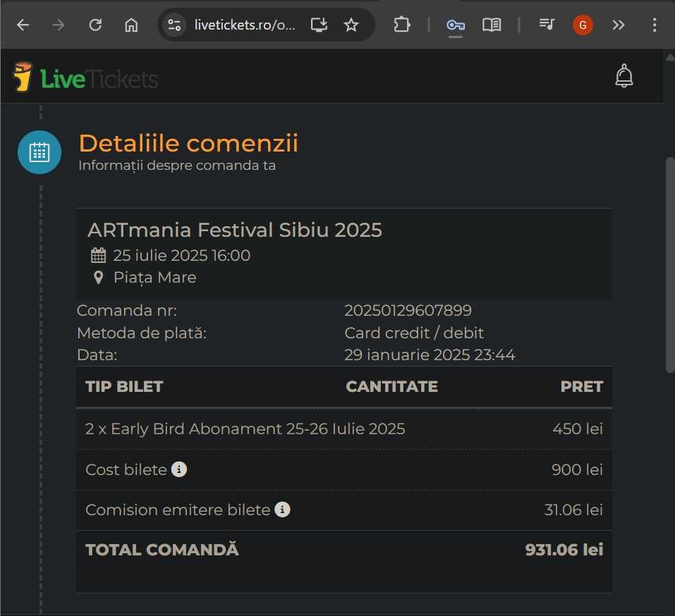The width and height of the screenshot is (675, 616).
Task: Open the media controls icon
Action: (547, 24)
